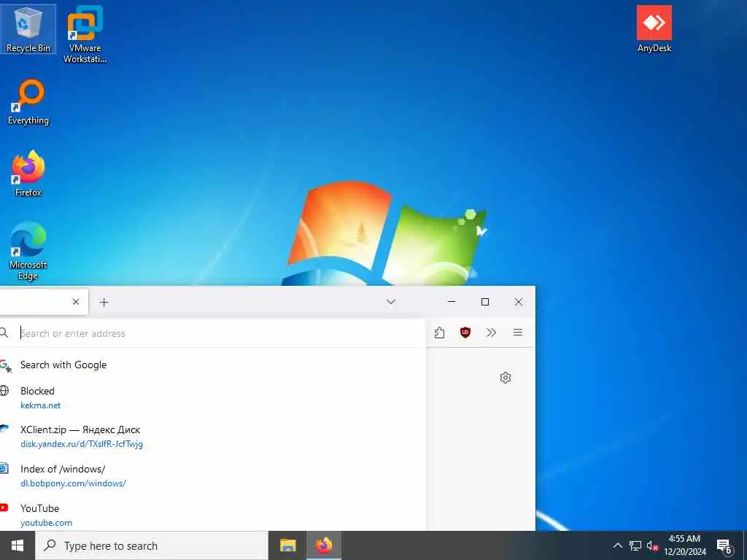Expand the list all tabs arrow
747x560 pixels.
pos(391,302)
